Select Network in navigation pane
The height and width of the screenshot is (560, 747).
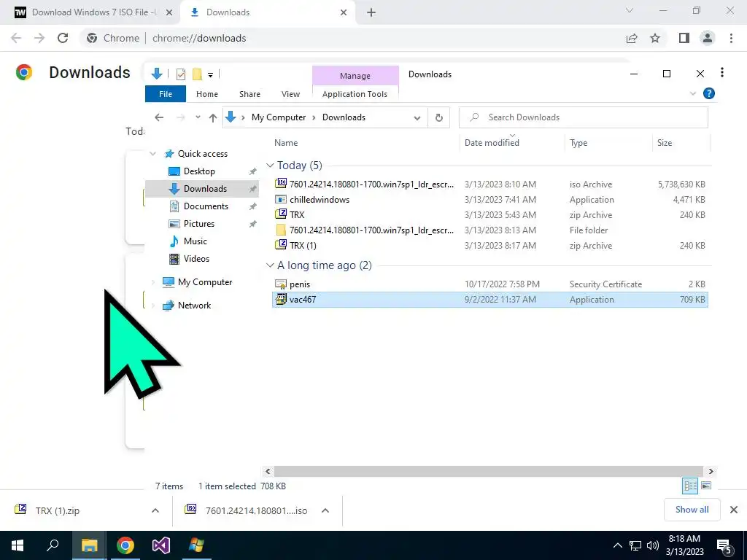click(x=194, y=306)
